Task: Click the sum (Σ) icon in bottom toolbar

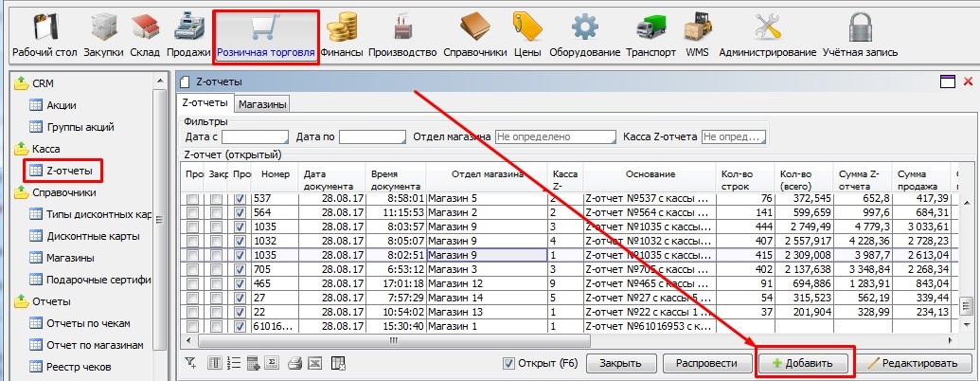Action: (x=272, y=362)
